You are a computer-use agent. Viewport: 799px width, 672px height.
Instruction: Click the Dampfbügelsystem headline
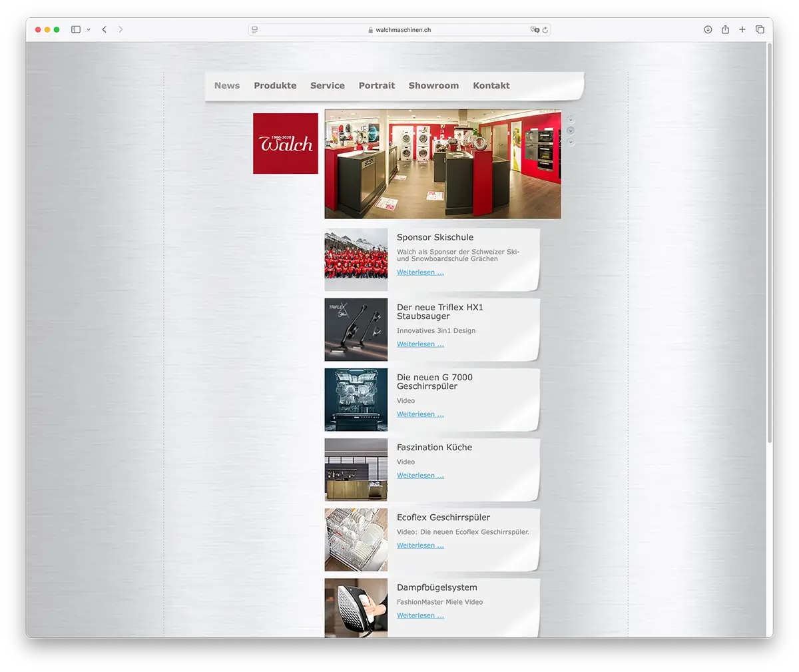(x=437, y=587)
